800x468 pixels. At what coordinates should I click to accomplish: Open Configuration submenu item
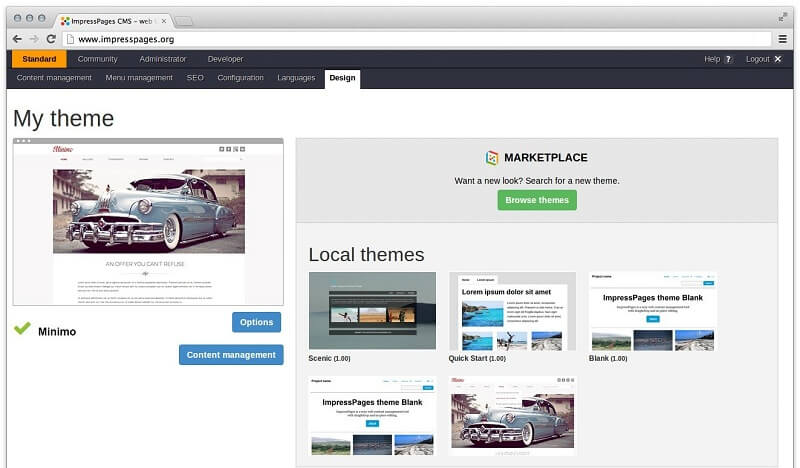(x=240, y=78)
